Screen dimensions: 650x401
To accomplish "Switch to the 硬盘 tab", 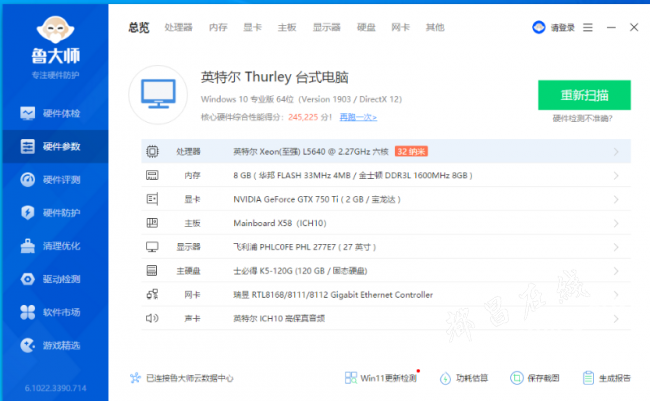I will tap(366, 27).
